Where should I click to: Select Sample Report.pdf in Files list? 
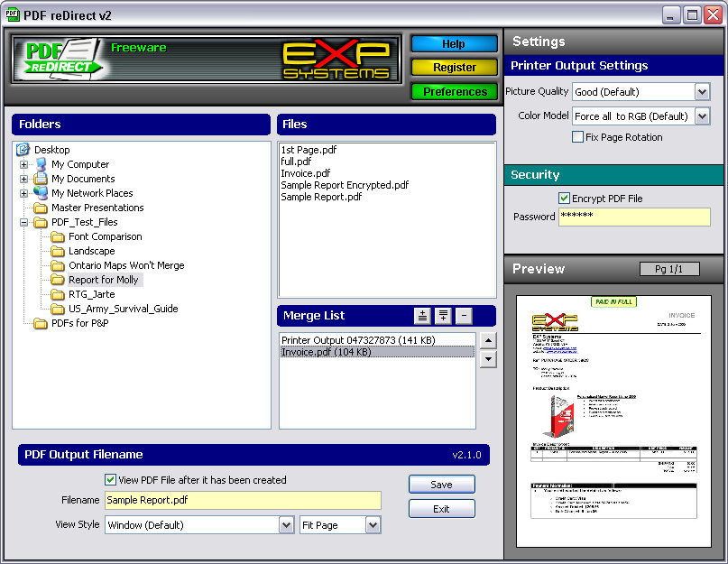pyautogui.click(x=321, y=197)
